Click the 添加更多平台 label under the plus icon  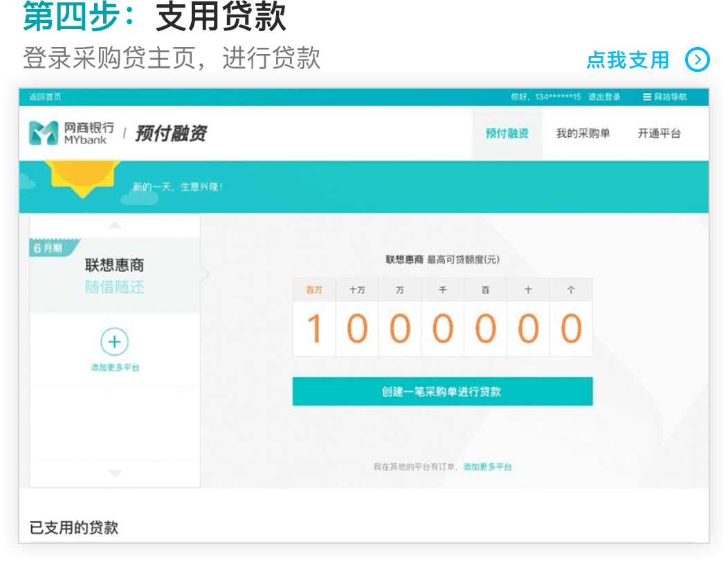point(115,368)
